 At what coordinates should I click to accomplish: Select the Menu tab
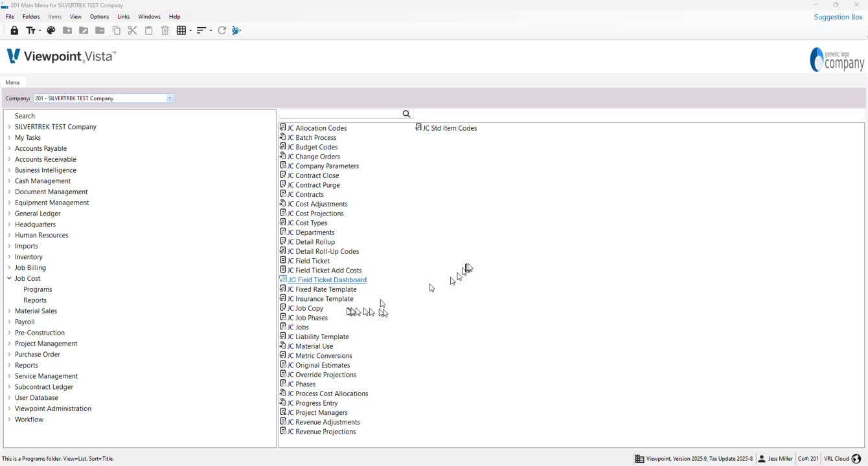point(12,82)
